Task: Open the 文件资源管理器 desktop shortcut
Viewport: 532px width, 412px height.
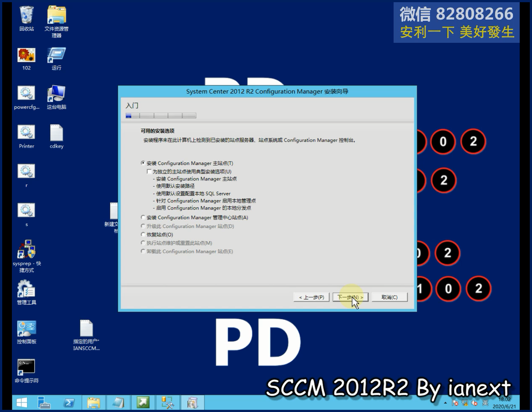Action: tap(56, 21)
